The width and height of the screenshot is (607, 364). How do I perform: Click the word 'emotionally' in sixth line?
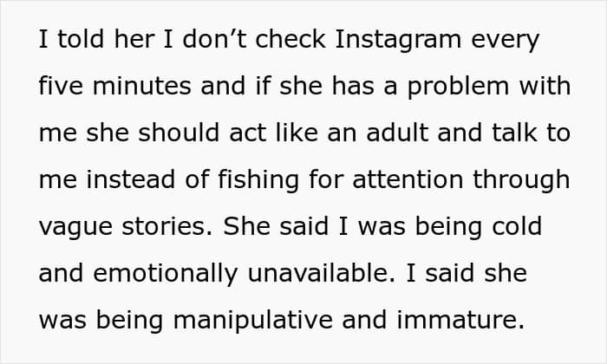point(166,274)
